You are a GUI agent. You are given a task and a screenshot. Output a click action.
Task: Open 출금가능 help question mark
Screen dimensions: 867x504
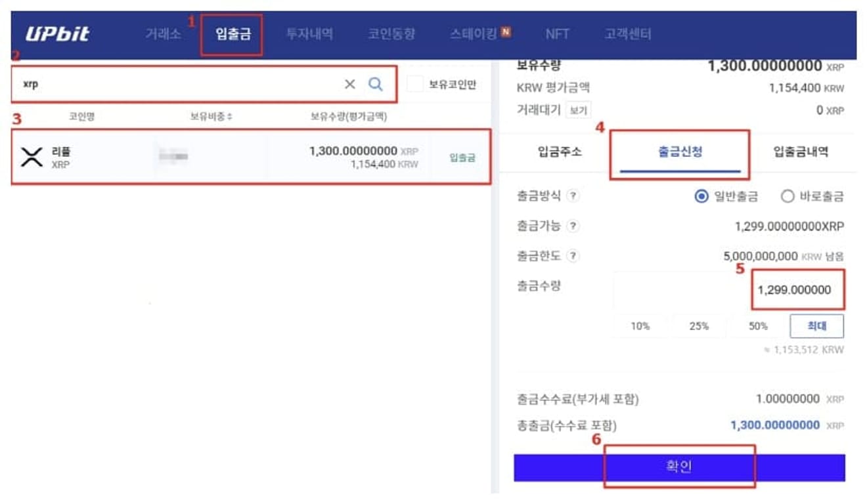tap(573, 226)
